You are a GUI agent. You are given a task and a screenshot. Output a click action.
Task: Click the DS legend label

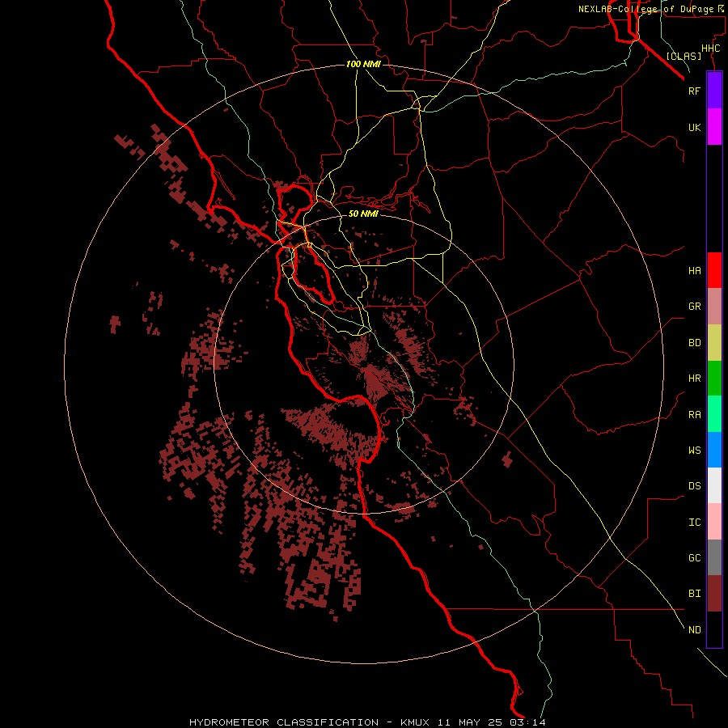694,486
